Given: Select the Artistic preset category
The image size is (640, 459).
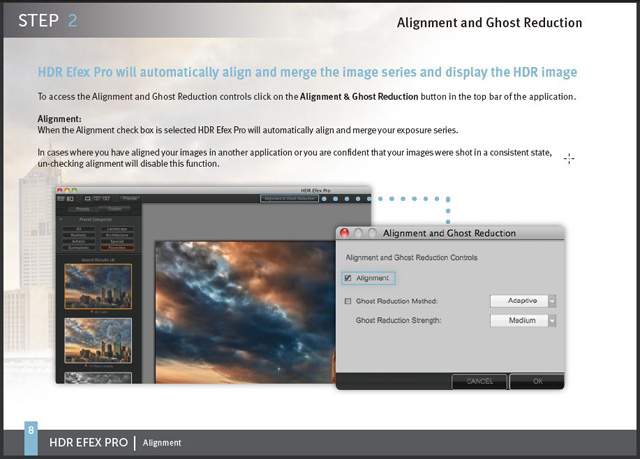Looking at the screenshot, I should pyautogui.click(x=79, y=242).
